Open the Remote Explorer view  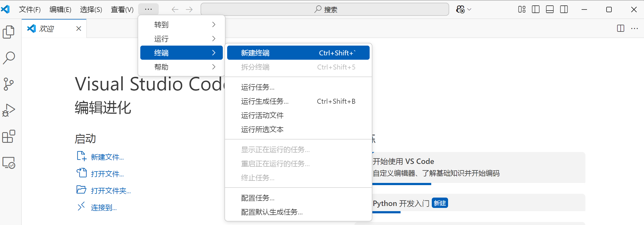point(9,163)
